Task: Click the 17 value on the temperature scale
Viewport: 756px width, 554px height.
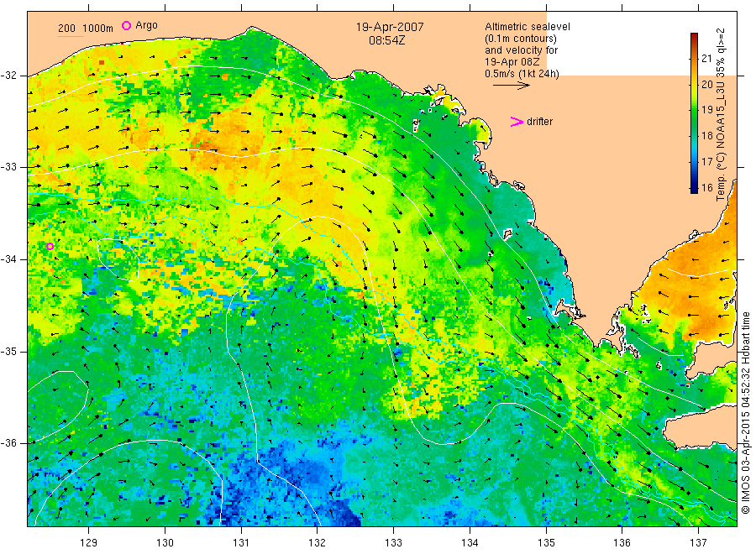Action: [x=706, y=162]
